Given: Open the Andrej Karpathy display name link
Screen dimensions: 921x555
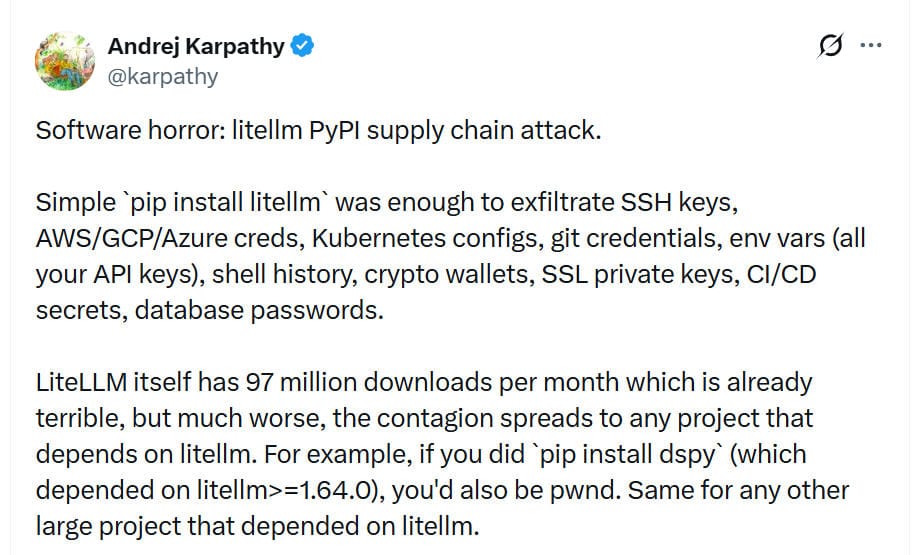Looking at the screenshot, I should coord(195,46).
